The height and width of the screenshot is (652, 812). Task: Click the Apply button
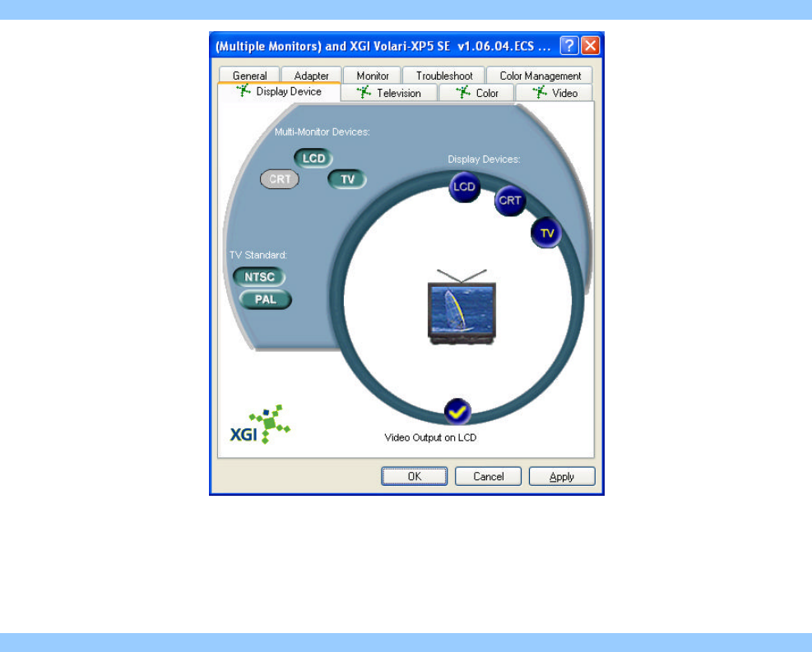(562, 477)
